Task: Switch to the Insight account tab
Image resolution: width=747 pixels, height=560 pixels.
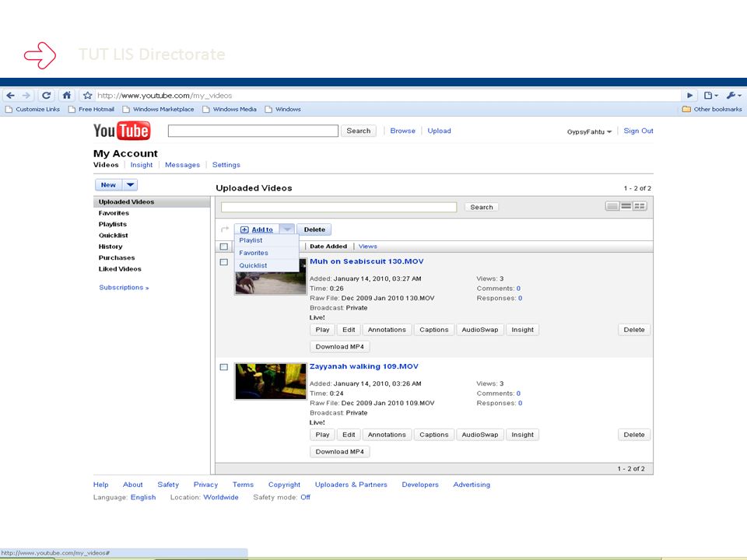Action: (x=142, y=165)
